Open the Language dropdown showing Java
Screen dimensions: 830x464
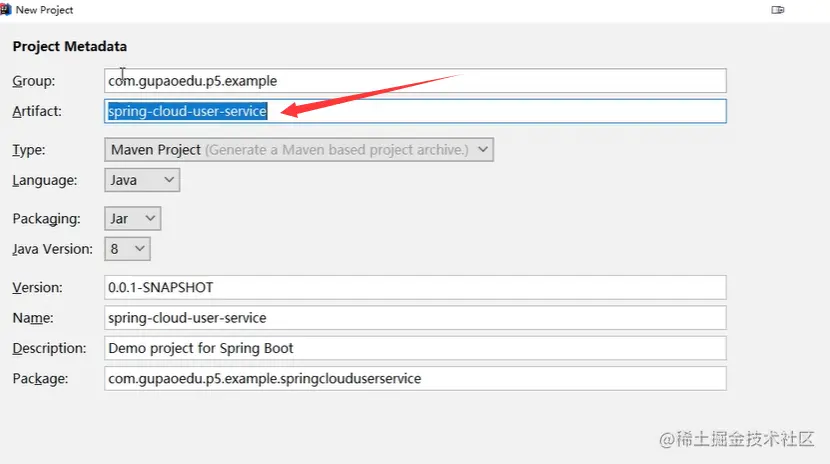(142, 180)
